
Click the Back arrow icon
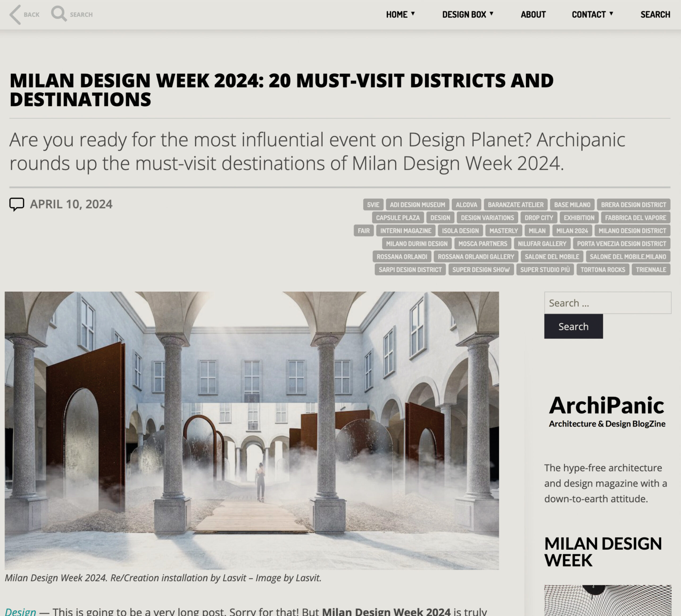15,15
